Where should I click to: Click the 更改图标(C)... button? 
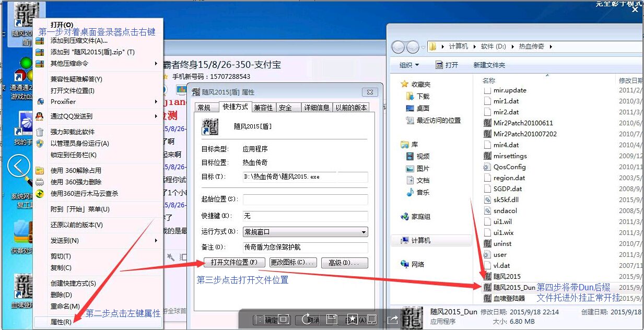click(293, 262)
